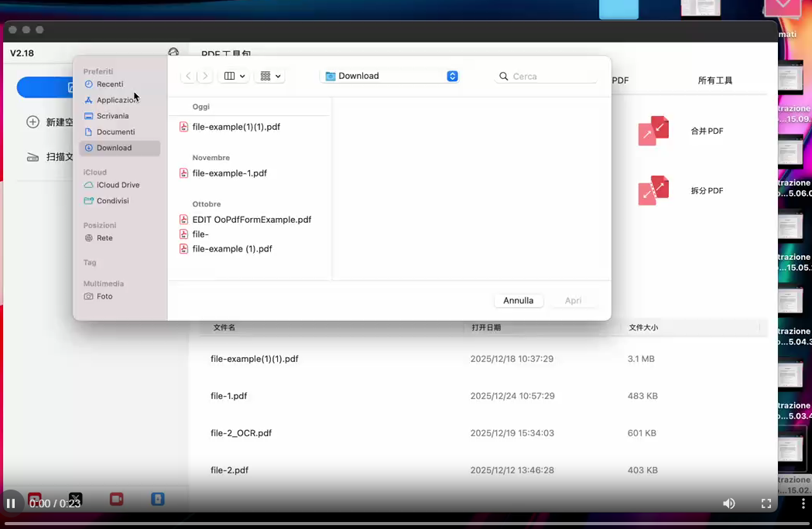This screenshot has height=529, width=812.
Task: Focus the Cerca search field
Action: 546,76
